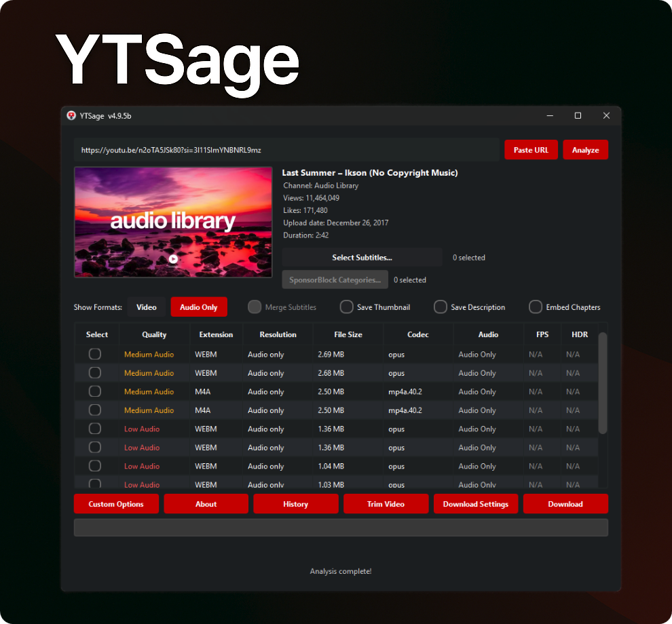Click the Select column header

tap(97, 334)
